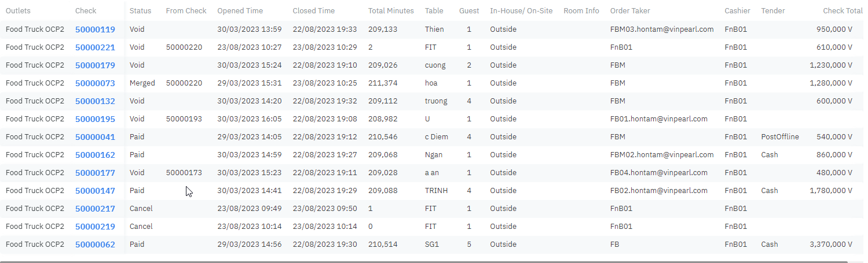Image resolution: width=868 pixels, height=263 pixels.
Task: Open the merged check 50000073
Action: click(95, 83)
